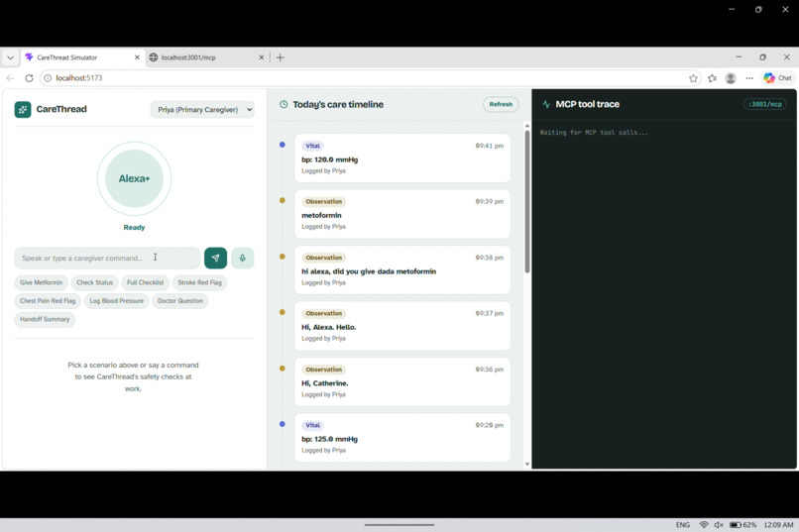799x532 pixels.
Task: Open the browser profile avatar
Action: pos(731,78)
